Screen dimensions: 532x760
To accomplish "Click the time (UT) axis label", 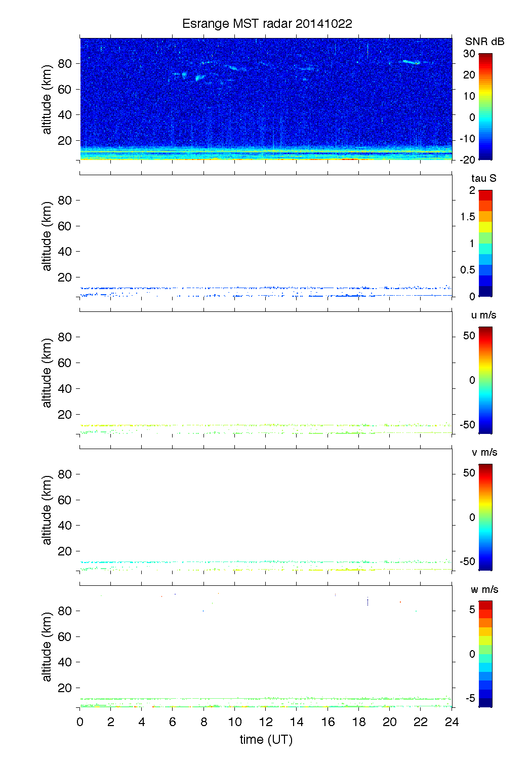I will [266, 740].
